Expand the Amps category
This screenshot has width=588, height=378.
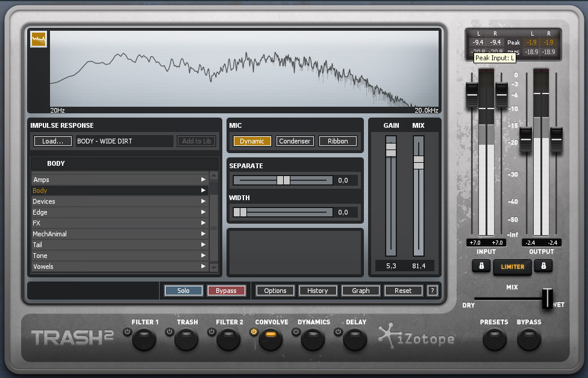tap(204, 179)
